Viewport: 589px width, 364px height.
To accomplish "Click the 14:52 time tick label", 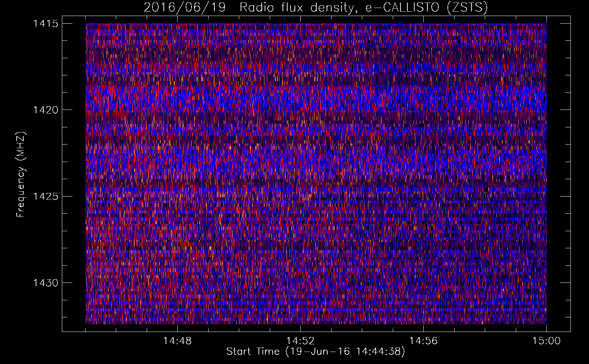I will pyautogui.click(x=300, y=341).
